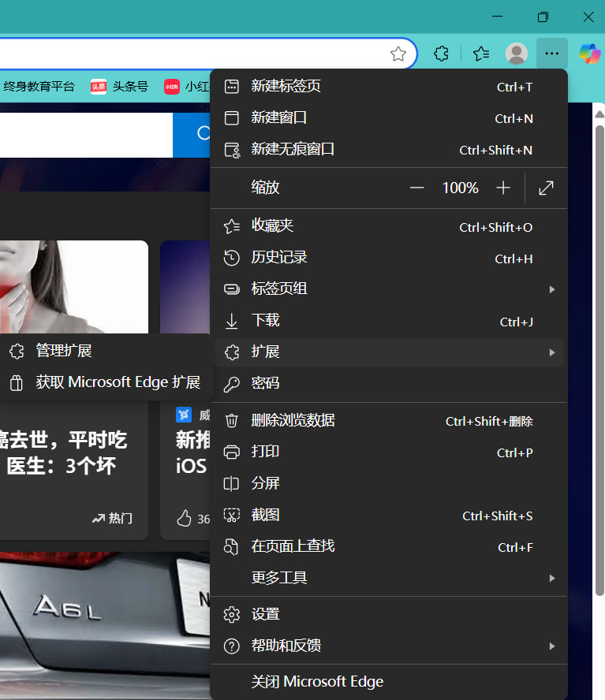This screenshot has width=605, height=700.
Task: Choose 关闭 Microsoft Edge
Action: point(389,682)
